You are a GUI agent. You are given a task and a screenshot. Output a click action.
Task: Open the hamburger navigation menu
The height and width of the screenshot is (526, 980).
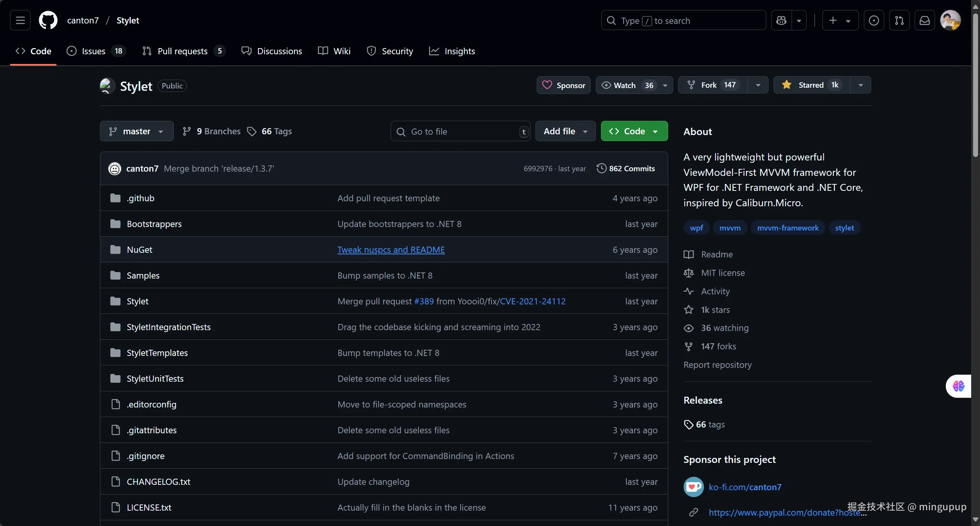20,20
